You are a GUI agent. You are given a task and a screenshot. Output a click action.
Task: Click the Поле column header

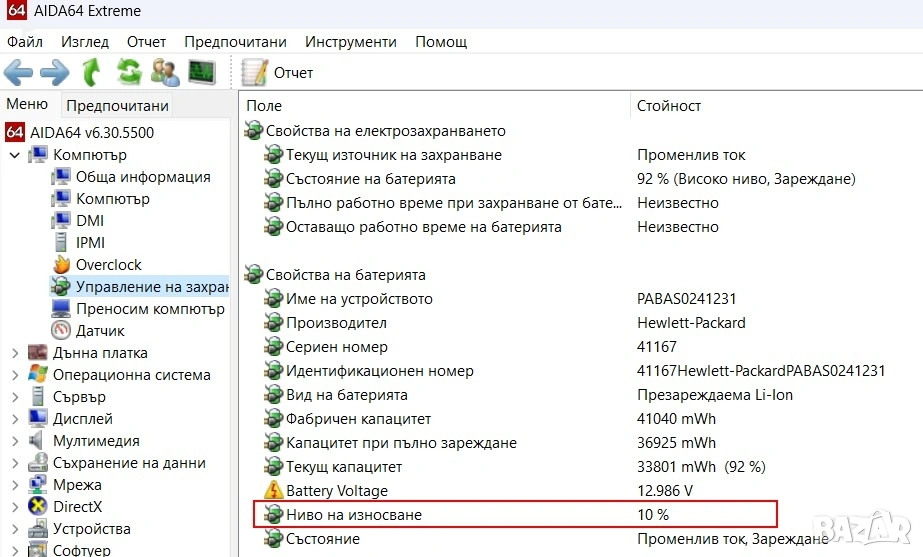[x=264, y=106]
